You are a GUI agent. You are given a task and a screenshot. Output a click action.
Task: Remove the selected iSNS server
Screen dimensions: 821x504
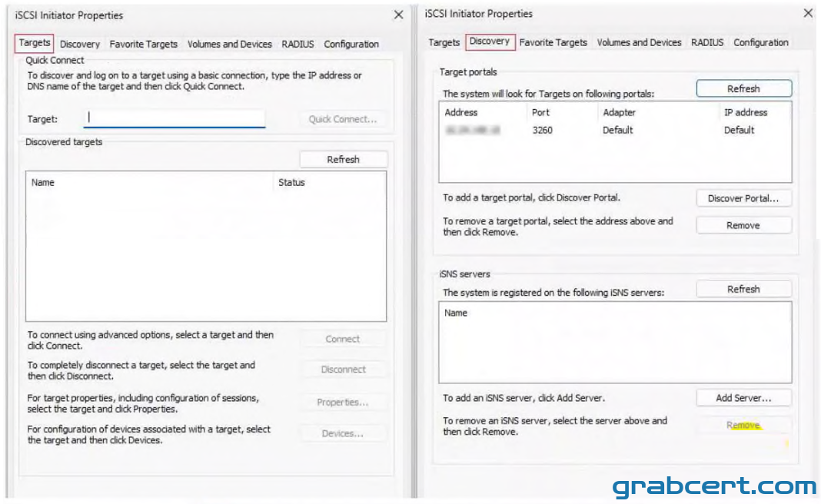coord(743,426)
